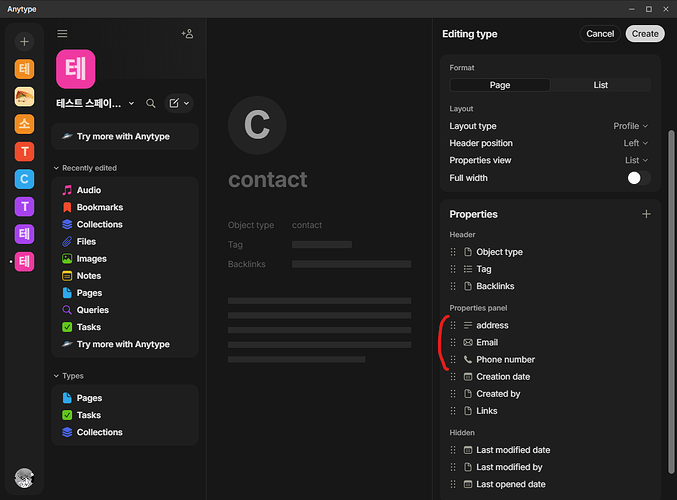This screenshot has width=677, height=500.
Task: Open Audio in Recently edited
Action: [x=125, y=190]
